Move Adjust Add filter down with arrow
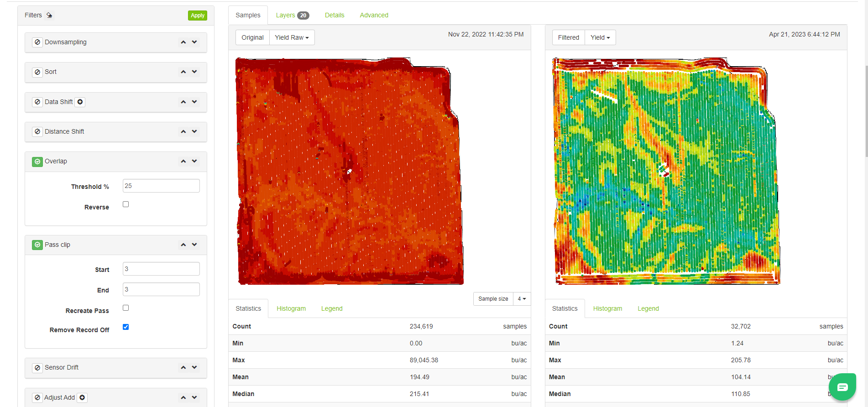Screen dimensions: 868x407 click(194, 397)
